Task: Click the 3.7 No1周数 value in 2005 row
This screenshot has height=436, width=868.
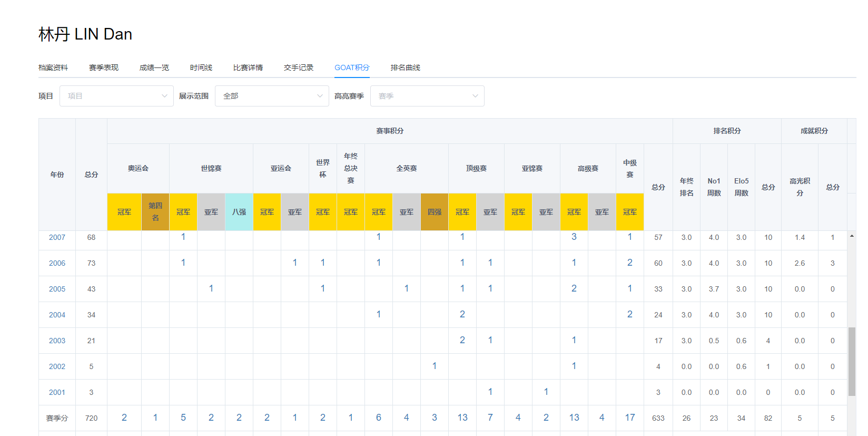Action: click(x=714, y=289)
